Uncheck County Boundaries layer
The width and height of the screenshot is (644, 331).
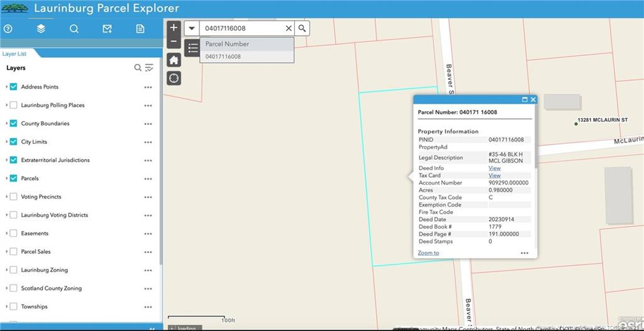click(x=14, y=124)
